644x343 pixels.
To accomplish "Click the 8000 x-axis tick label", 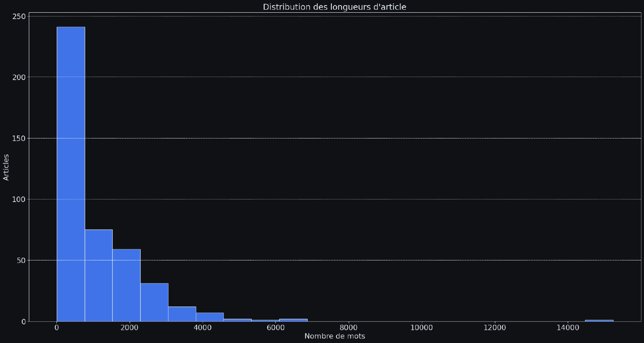I will click(x=349, y=328).
